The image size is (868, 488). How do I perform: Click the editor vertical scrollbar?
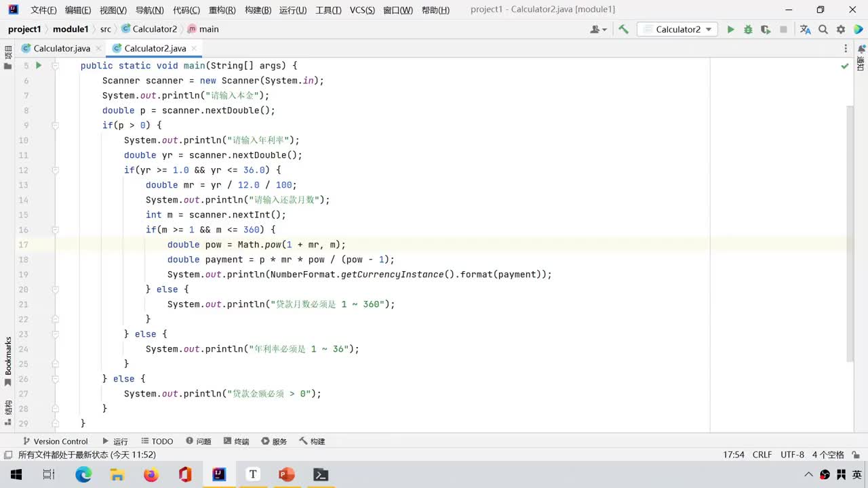coord(850,234)
